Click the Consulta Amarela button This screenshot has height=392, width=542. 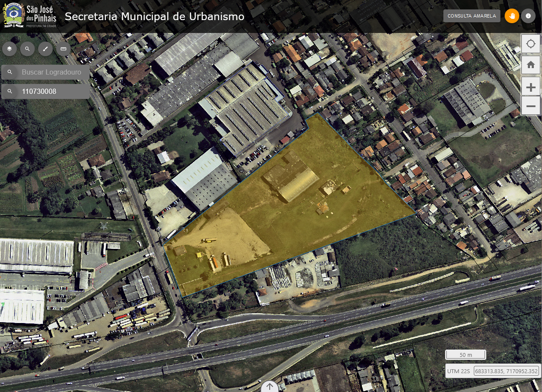(x=472, y=16)
